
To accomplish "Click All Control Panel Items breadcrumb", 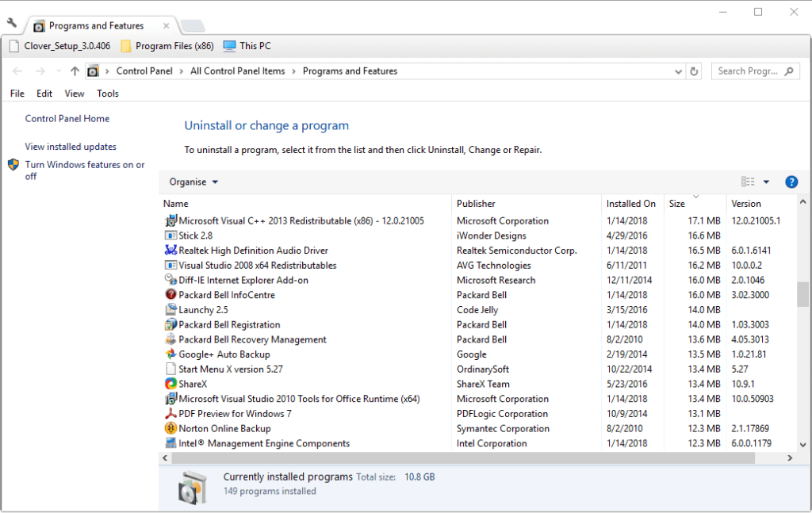I will [x=238, y=71].
